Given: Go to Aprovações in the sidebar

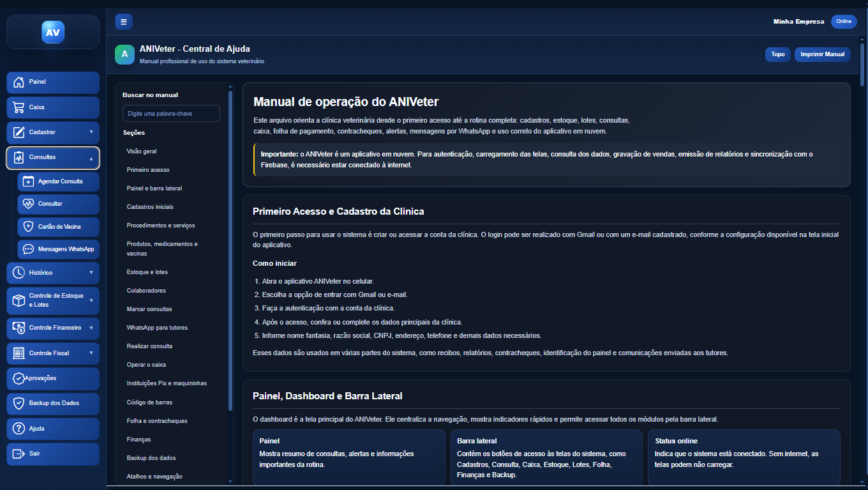Looking at the screenshot, I should (53, 378).
